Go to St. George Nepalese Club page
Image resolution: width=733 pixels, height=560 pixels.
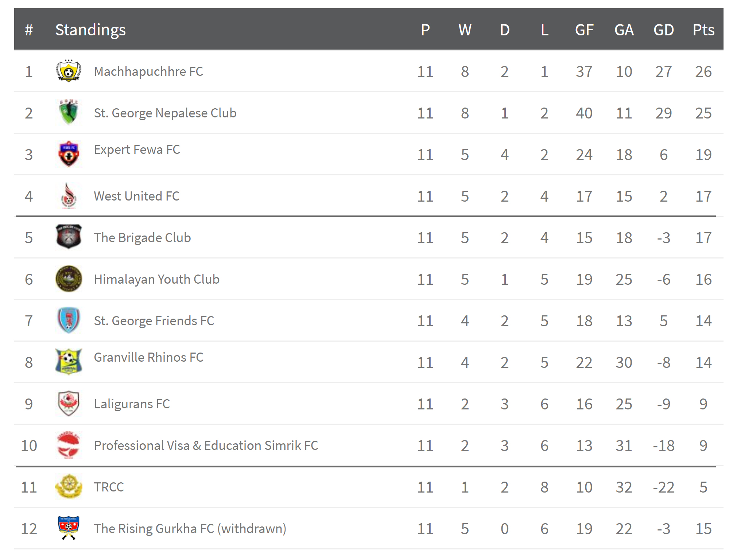[165, 113]
